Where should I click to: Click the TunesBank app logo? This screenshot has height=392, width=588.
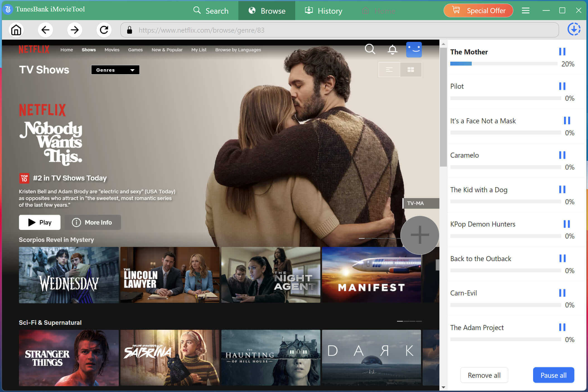point(8,9)
